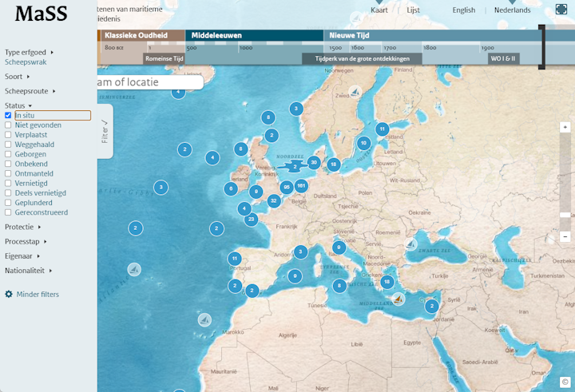
Task: Open the copyright info icon
Action: coord(565,382)
